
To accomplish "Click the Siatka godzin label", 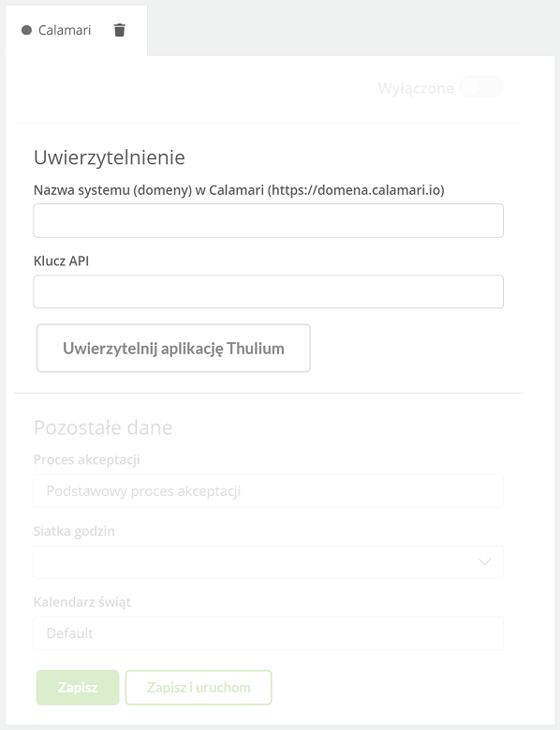I will (x=74, y=531).
